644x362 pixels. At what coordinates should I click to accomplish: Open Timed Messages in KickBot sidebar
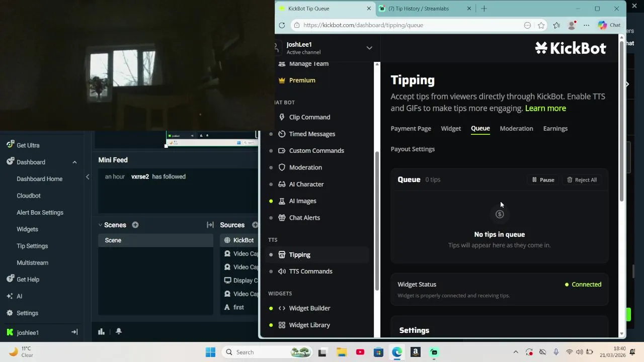tap(312, 134)
